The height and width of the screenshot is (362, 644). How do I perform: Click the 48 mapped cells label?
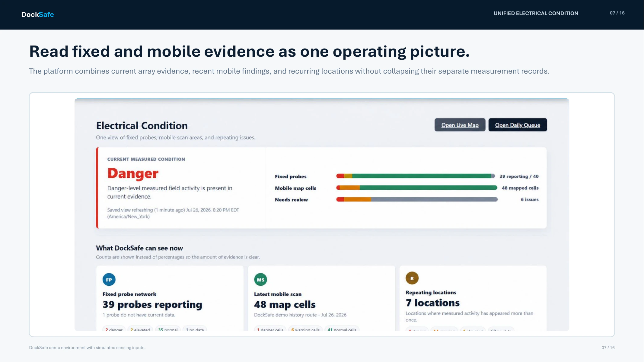pos(520,188)
